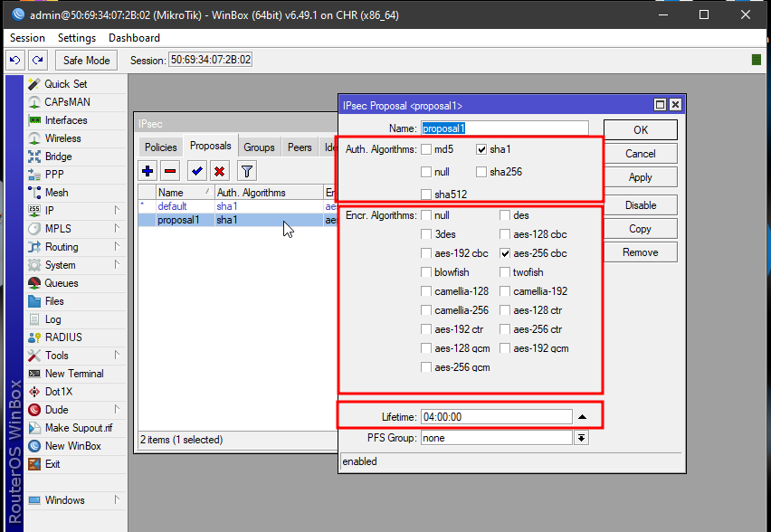The image size is (771, 532).
Task: Open the PFS Group dropdown
Action: [582, 438]
